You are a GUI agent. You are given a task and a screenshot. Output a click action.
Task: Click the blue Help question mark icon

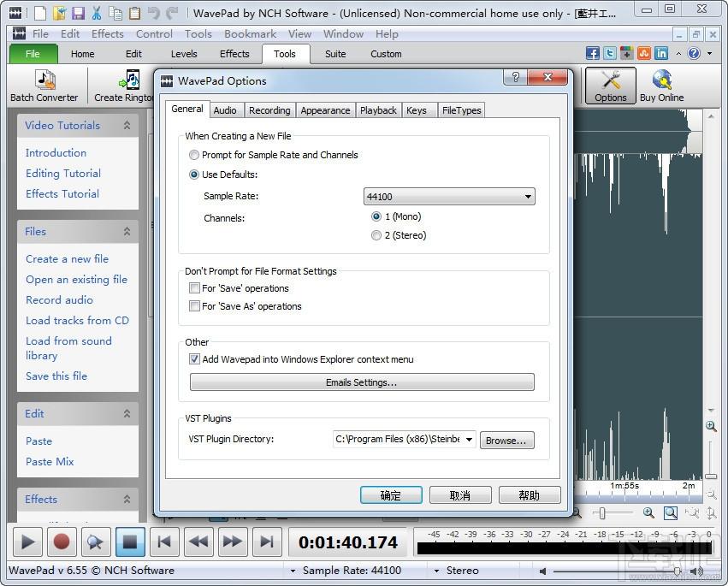[694, 53]
